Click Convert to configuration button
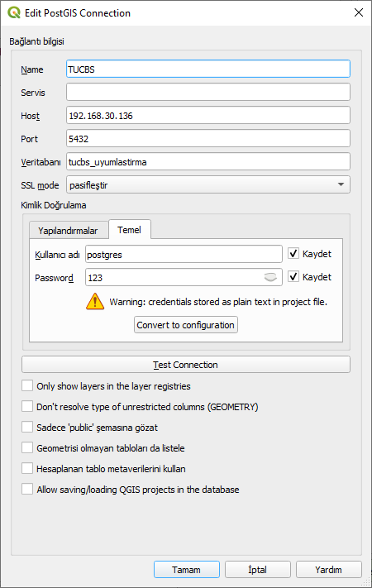 click(186, 325)
